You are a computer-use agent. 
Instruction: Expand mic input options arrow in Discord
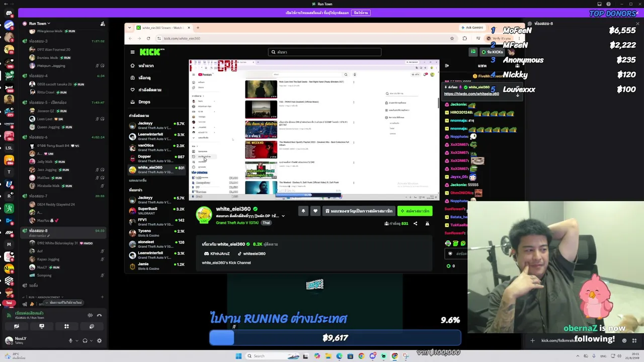(76, 341)
